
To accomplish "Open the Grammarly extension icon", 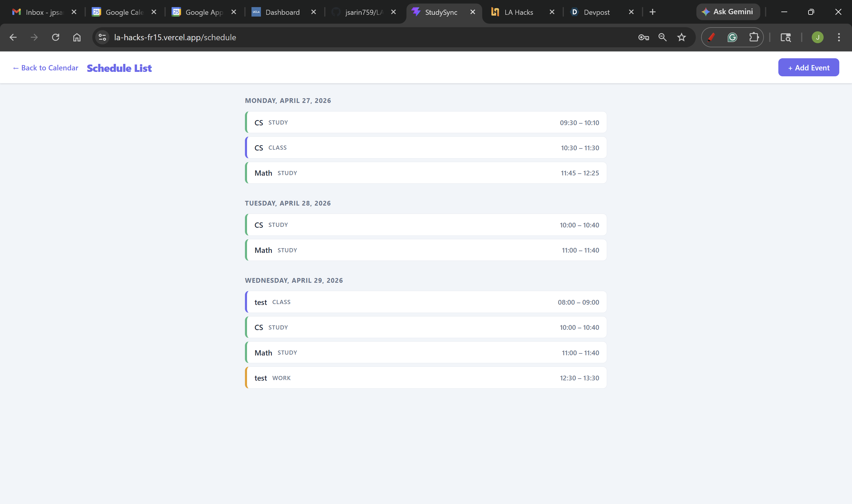I will pos(732,37).
